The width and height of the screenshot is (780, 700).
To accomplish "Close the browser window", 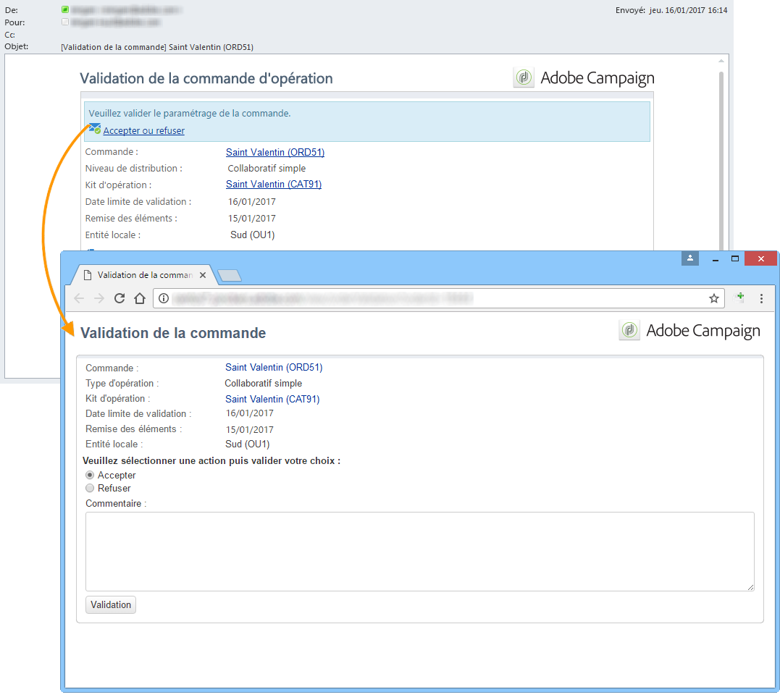I will click(x=760, y=258).
